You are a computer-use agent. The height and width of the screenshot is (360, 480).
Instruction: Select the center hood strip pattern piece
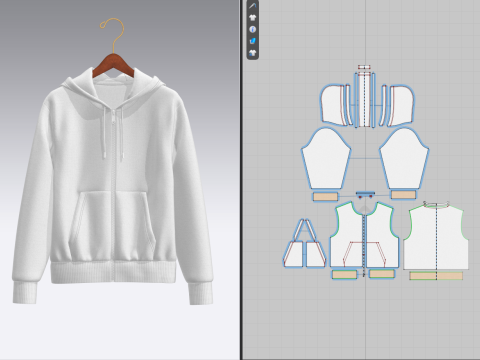click(x=364, y=100)
